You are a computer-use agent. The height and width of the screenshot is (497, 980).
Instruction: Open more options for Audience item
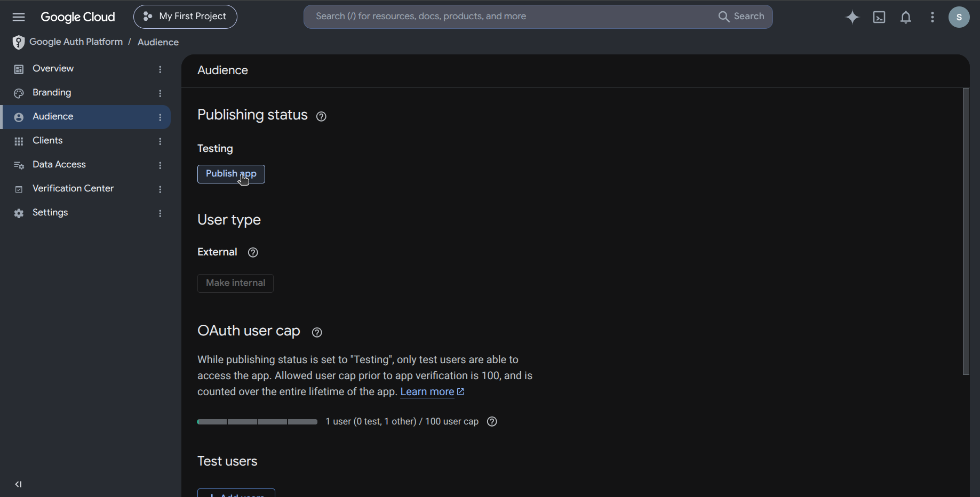(x=160, y=117)
